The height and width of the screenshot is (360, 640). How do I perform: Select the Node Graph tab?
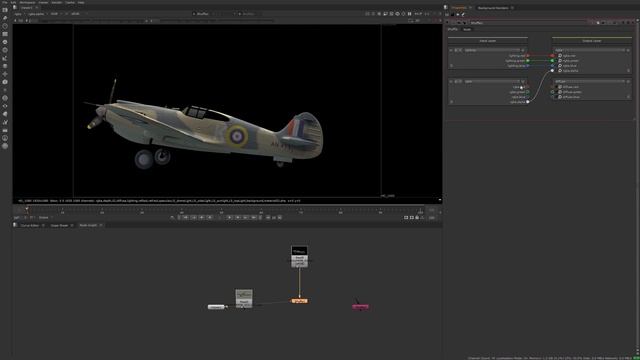pyautogui.click(x=88, y=225)
